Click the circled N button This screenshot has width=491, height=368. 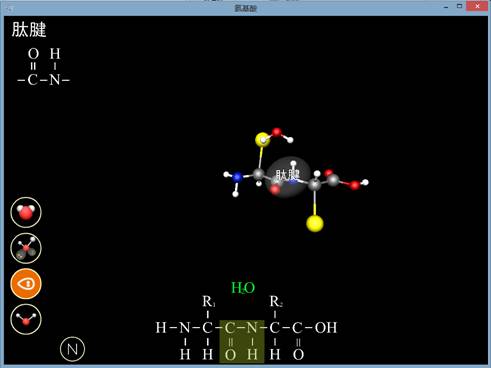pos(72,349)
